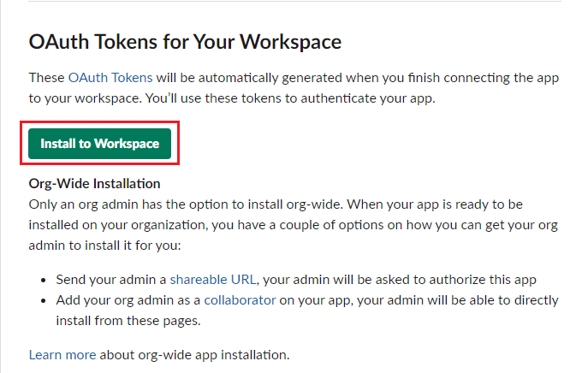Open the OAuth Tokens link
Viewport: 588px width, 373px height.
click(110, 78)
